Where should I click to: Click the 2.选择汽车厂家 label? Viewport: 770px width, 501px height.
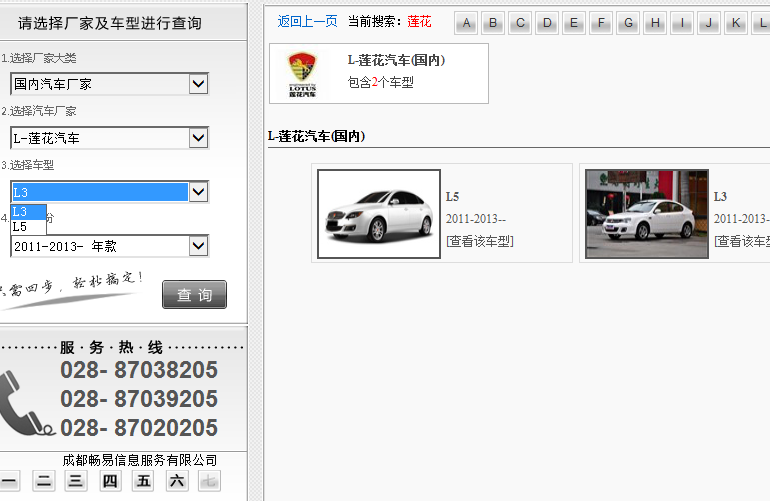point(39,111)
